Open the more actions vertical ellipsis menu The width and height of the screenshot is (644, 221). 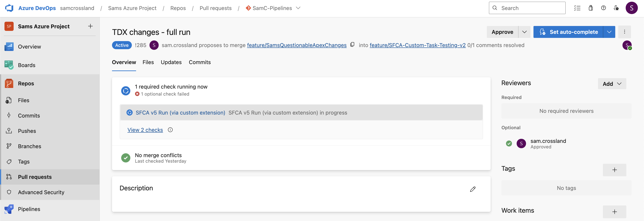624,32
